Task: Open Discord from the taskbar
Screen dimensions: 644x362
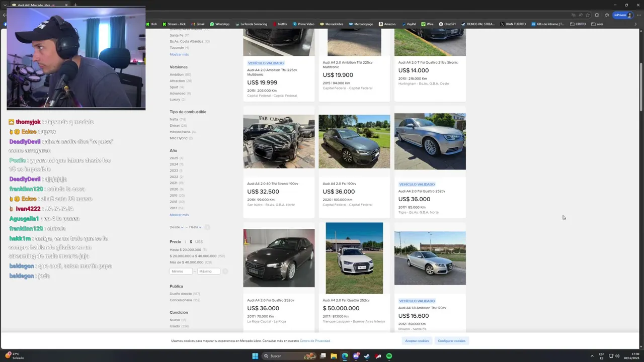Action: (356, 356)
